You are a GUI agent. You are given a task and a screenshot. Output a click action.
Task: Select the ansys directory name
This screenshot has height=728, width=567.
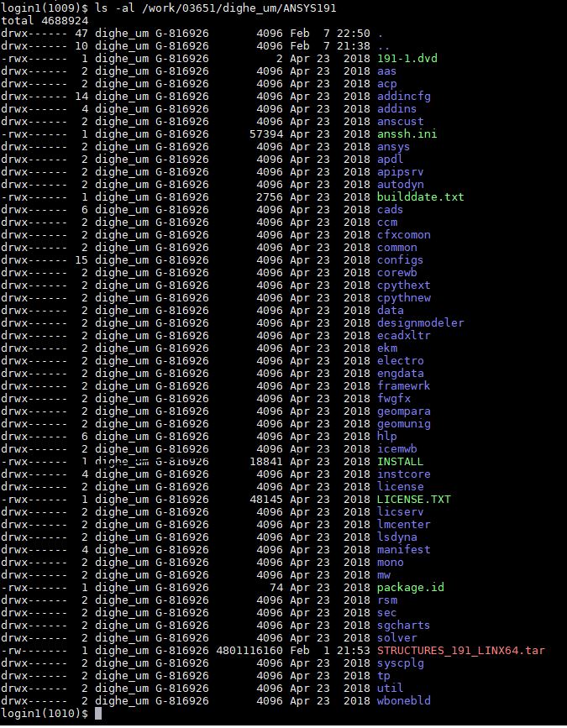coord(393,147)
